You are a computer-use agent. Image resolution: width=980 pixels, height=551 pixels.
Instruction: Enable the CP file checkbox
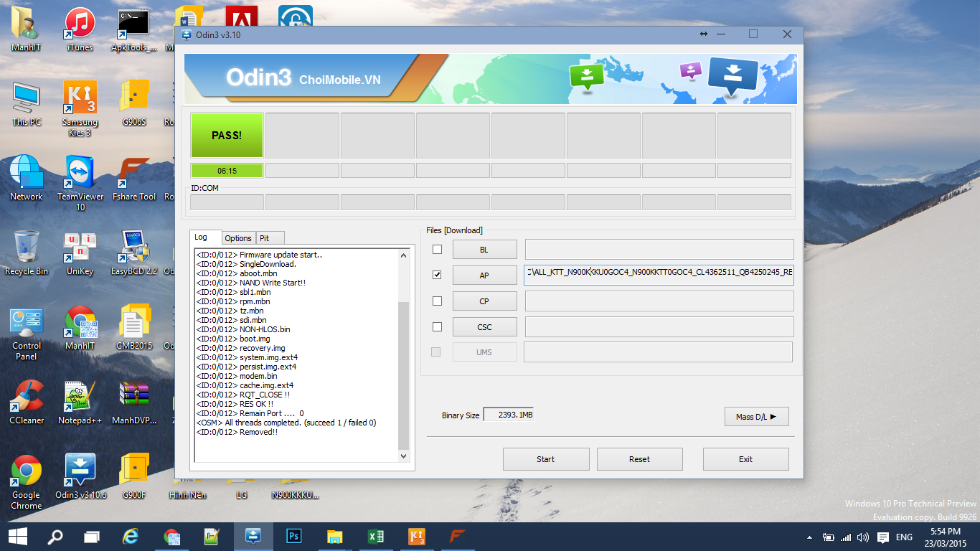pos(437,301)
